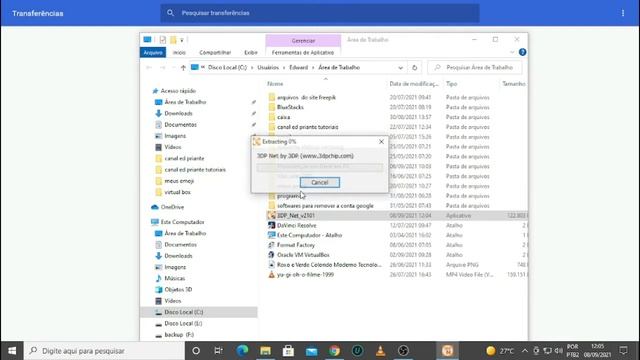Open the Início ribbon tab
640x360 pixels.
(x=179, y=53)
